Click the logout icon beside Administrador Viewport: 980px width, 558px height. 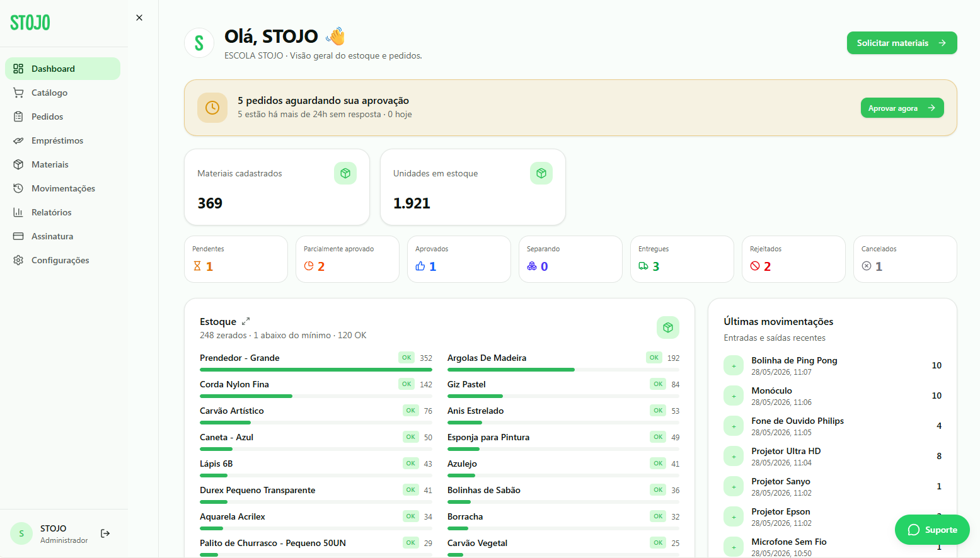coord(105,533)
